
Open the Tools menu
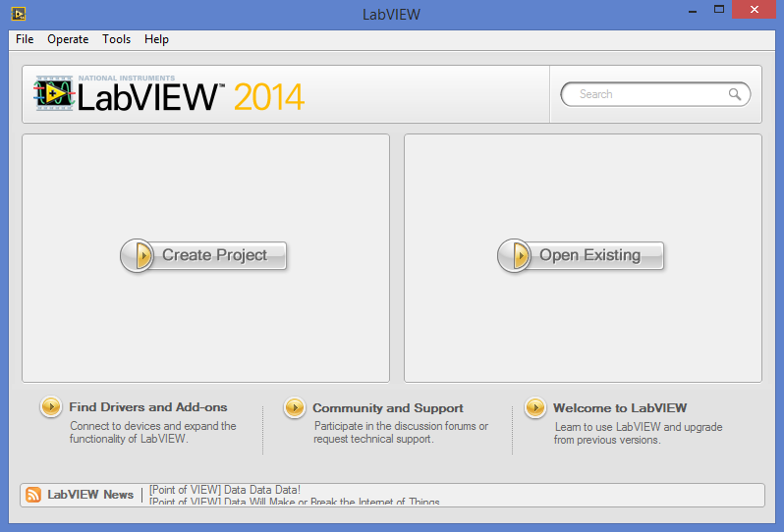coord(117,39)
